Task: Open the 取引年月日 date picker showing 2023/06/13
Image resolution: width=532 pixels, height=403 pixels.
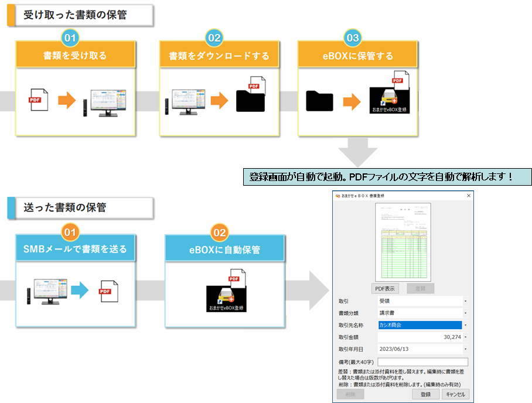Action: [465, 349]
